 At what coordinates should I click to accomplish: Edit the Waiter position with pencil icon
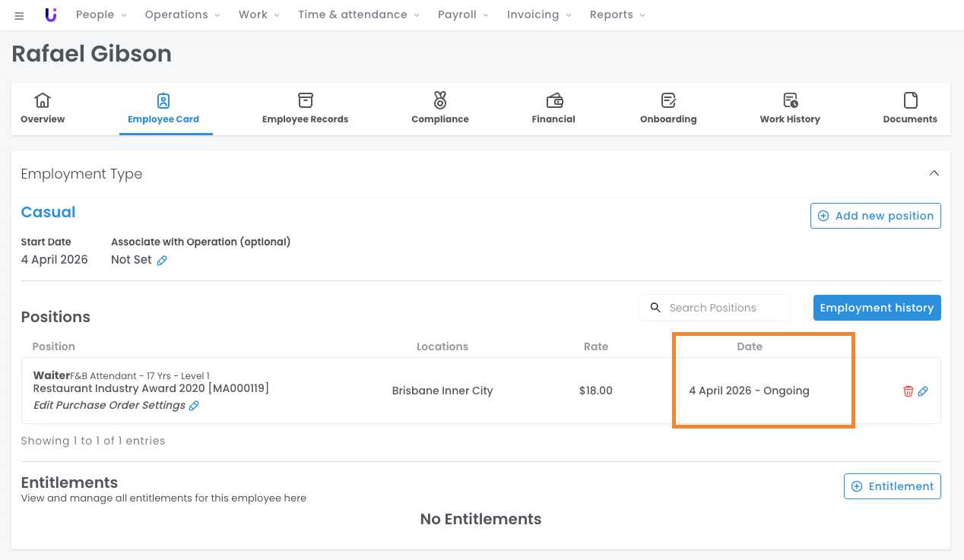point(923,391)
